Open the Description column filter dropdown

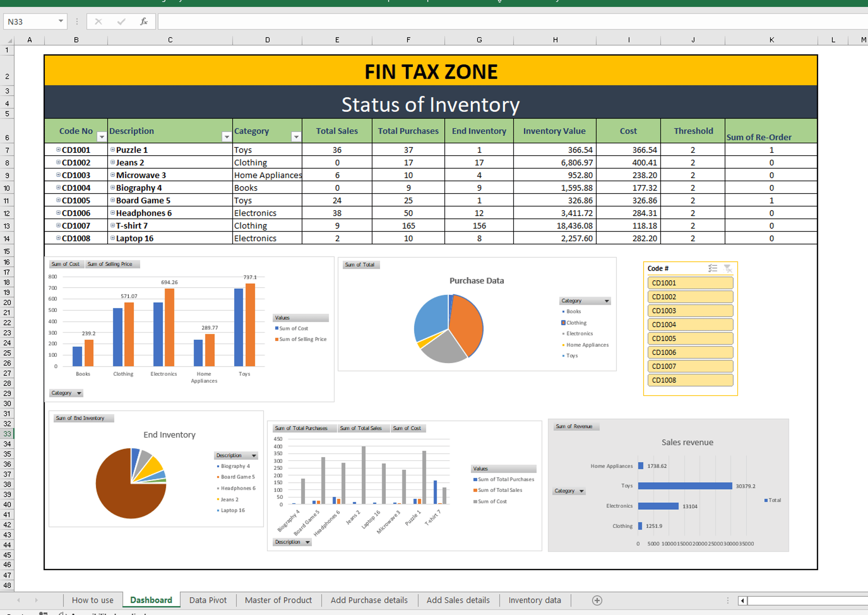226,137
